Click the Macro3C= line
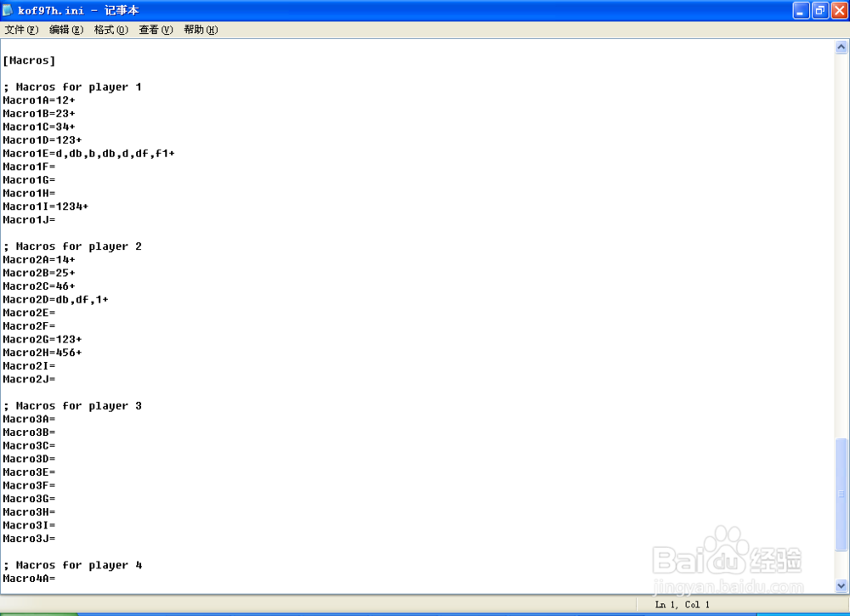The height and width of the screenshot is (616, 850). tap(29, 445)
